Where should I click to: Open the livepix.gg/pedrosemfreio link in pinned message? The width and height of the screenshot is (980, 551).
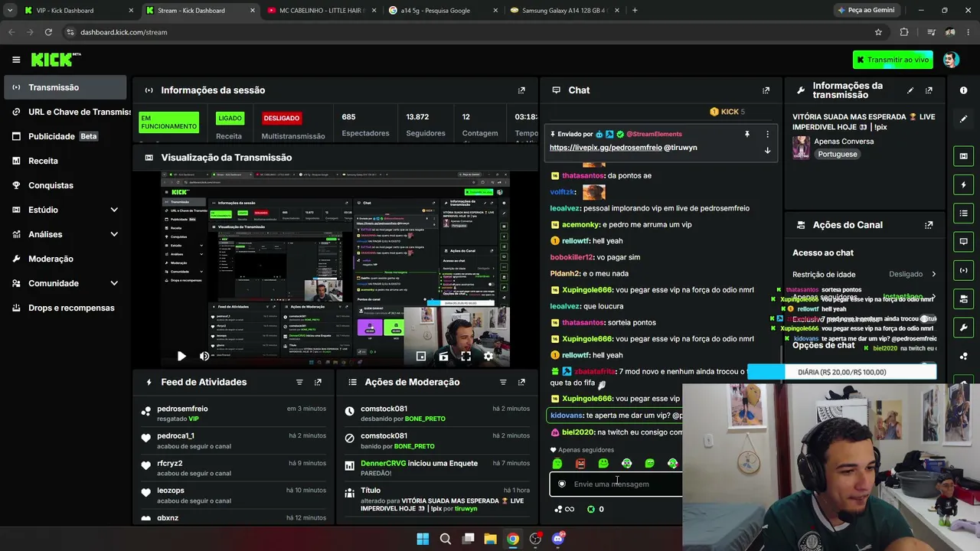tap(606, 148)
